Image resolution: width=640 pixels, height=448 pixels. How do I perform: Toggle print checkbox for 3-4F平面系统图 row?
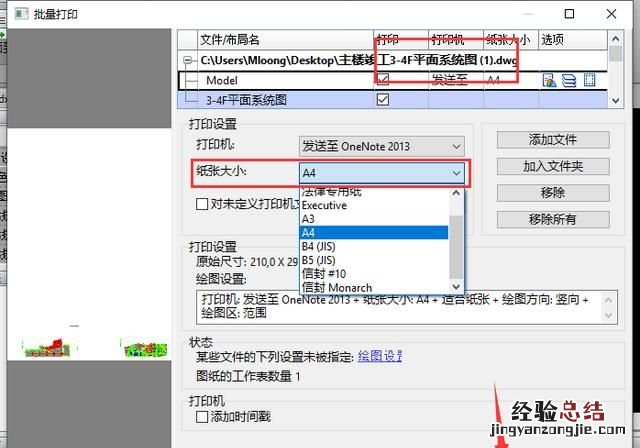pyautogui.click(x=383, y=100)
